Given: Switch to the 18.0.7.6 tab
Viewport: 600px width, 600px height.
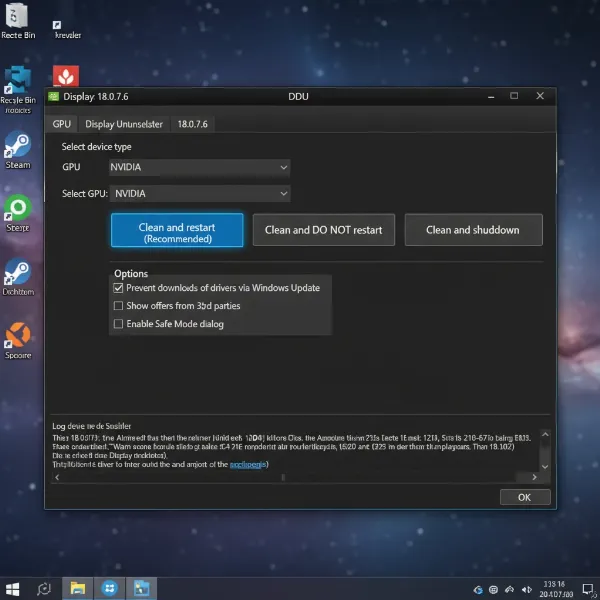Looking at the screenshot, I should pyautogui.click(x=192, y=124).
